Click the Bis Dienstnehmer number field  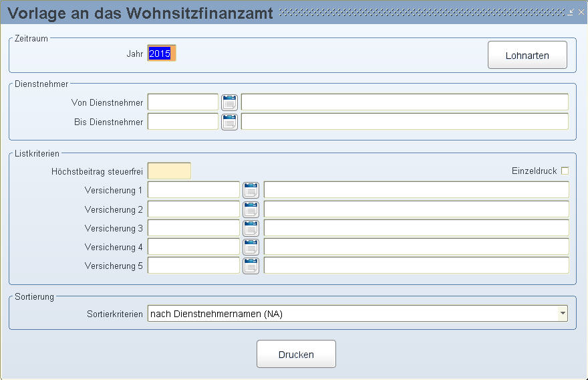click(182, 122)
